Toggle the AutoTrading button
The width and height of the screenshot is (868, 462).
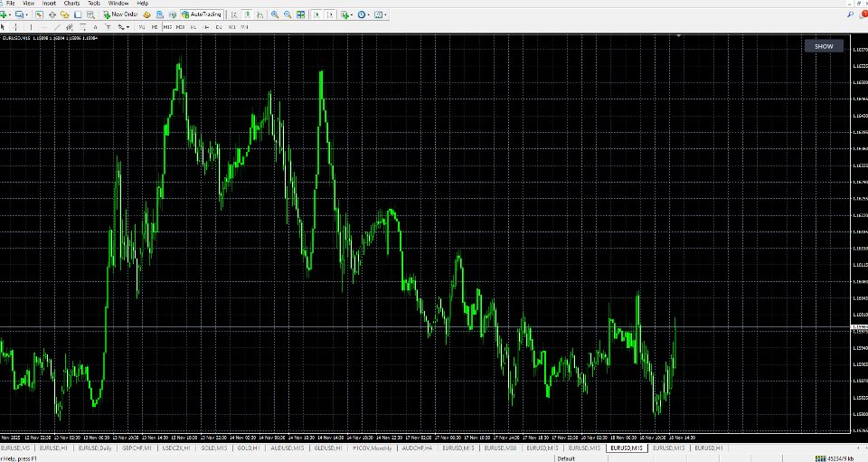(202, 14)
